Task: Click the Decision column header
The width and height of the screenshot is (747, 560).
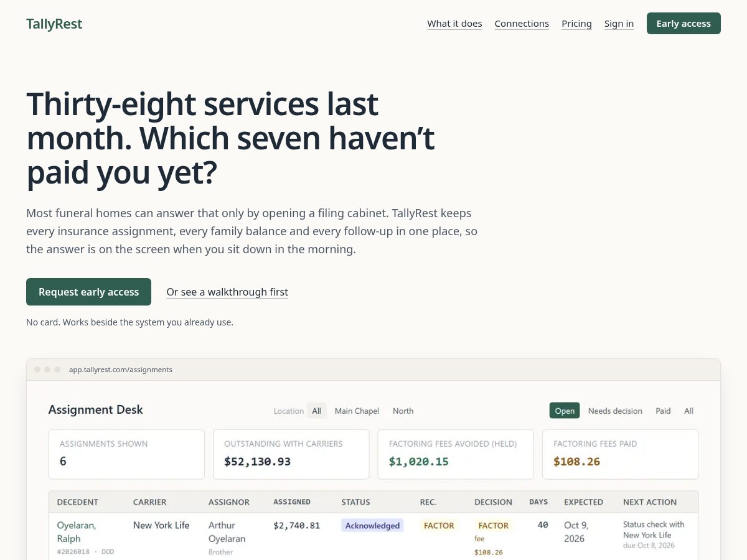Action: pos(493,502)
